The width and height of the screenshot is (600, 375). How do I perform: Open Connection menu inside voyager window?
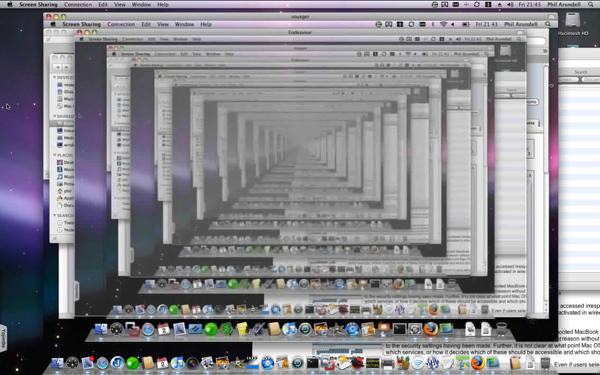[121, 24]
